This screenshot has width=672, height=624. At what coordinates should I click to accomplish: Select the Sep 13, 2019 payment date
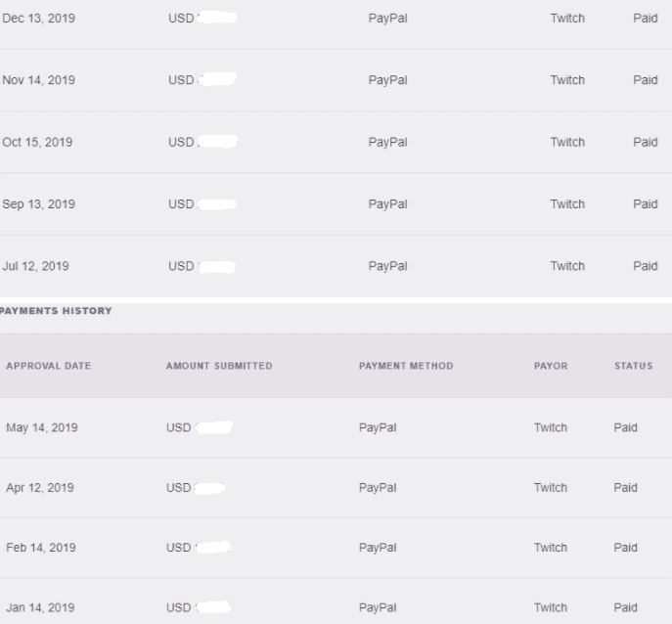38,203
